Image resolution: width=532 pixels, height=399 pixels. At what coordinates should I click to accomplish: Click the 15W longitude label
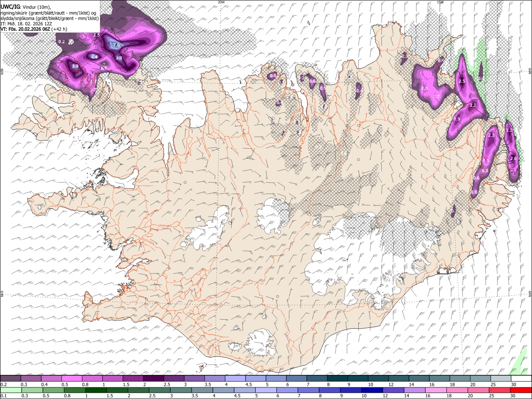[x=440, y=2]
